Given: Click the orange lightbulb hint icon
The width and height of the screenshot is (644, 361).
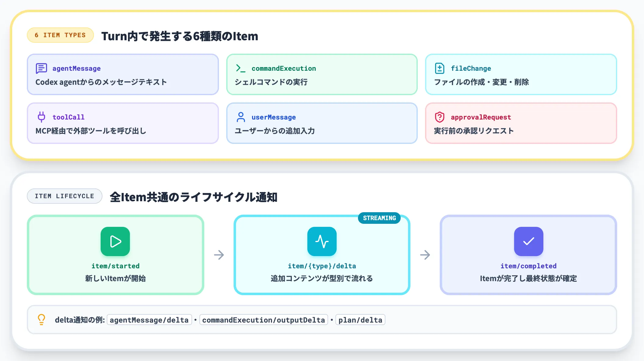Looking at the screenshot, I should (x=41, y=320).
